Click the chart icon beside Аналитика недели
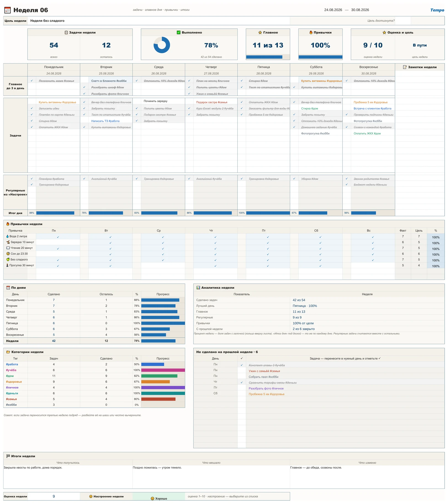 pyautogui.click(x=198, y=288)
